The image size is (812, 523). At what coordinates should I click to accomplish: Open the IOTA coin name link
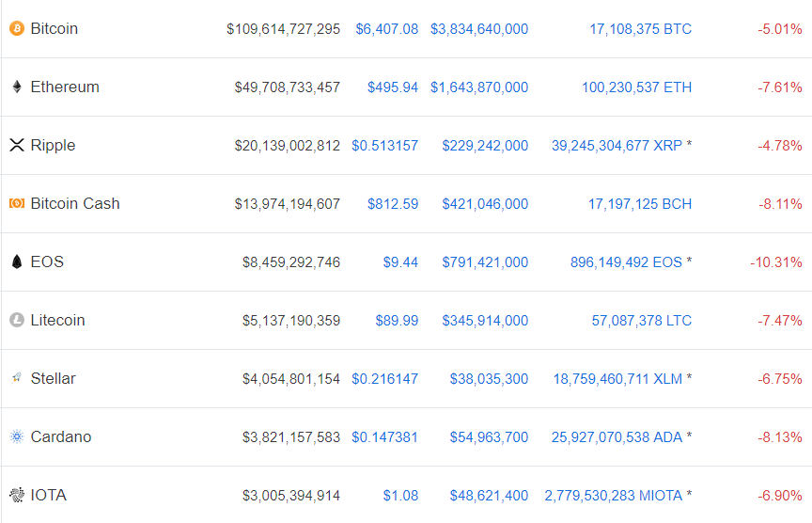49,495
